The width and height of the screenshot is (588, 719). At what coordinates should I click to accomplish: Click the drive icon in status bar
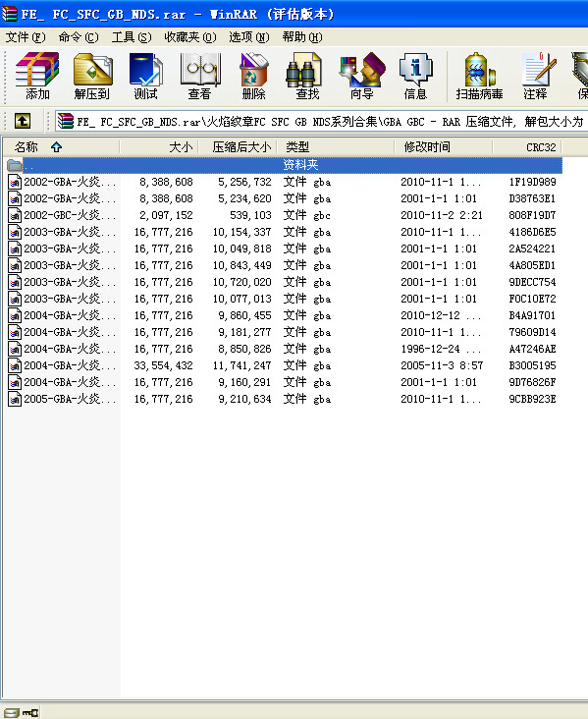click(x=12, y=712)
